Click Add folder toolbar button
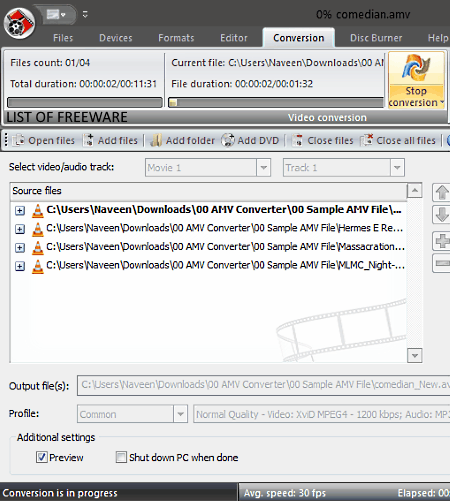 pyautogui.click(x=183, y=140)
